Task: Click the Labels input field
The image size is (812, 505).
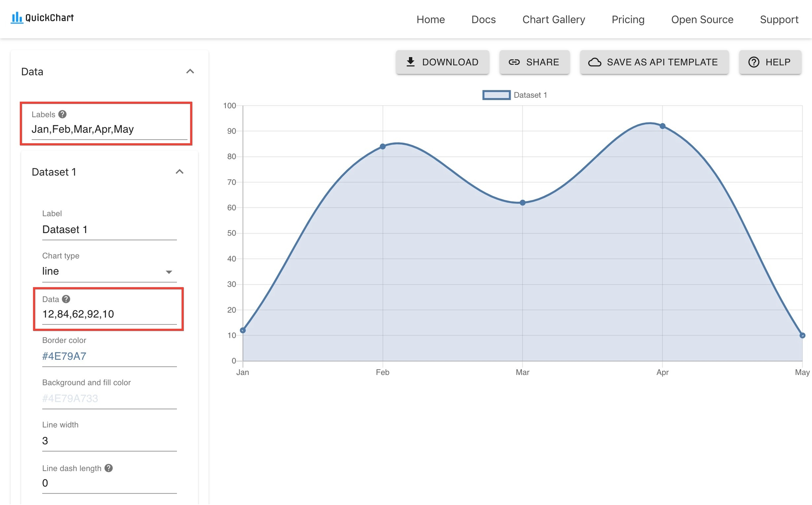Action: point(109,129)
